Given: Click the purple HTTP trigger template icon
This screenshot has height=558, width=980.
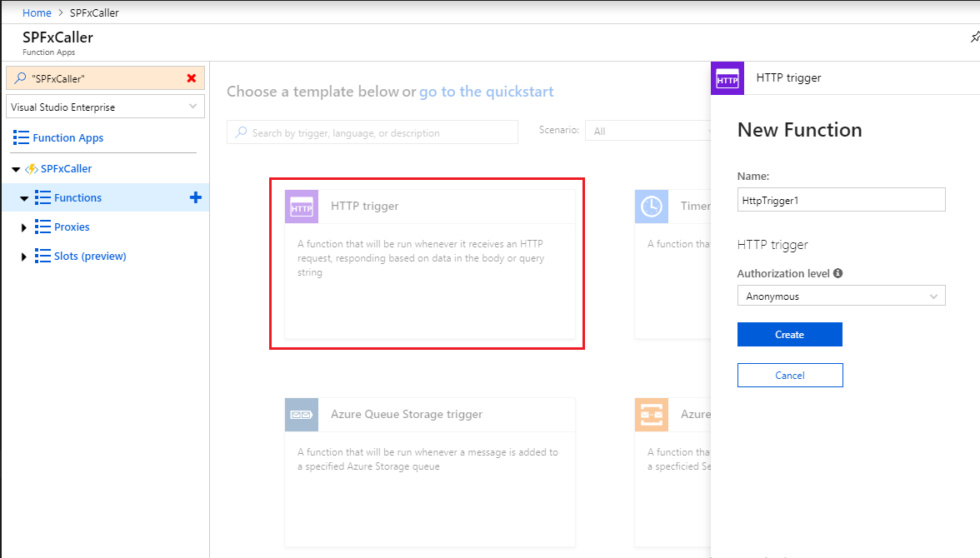Looking at the screenshot, I should pos(301,207).
